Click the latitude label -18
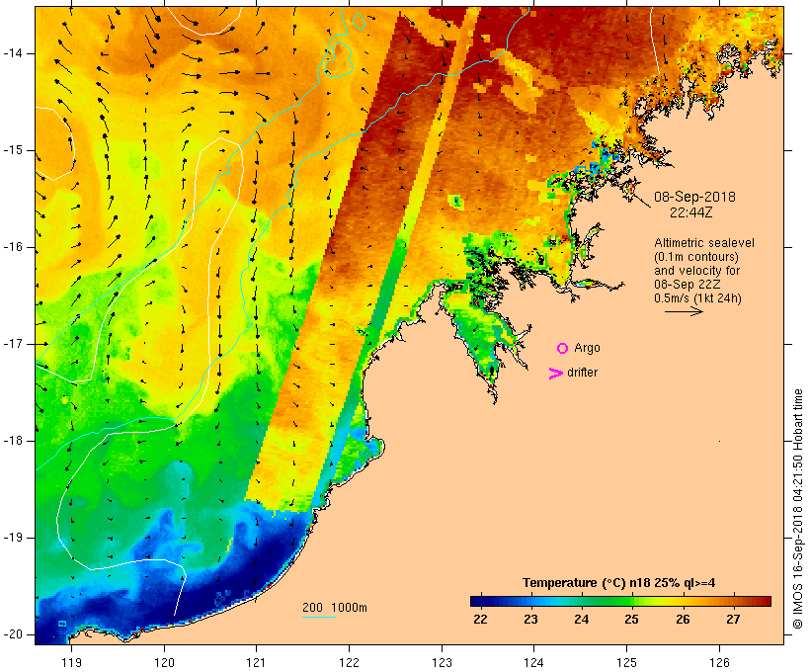Image resolution: width=810 pixels, height=672 pixels. click(x=13, y=441)
